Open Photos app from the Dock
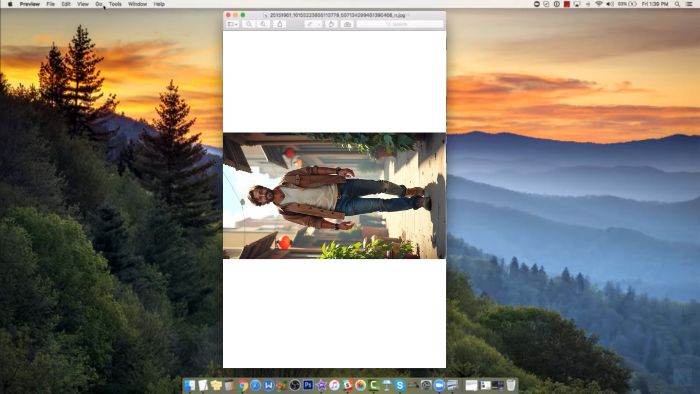This screenshot has height=394, width=700. click(361, 385)
